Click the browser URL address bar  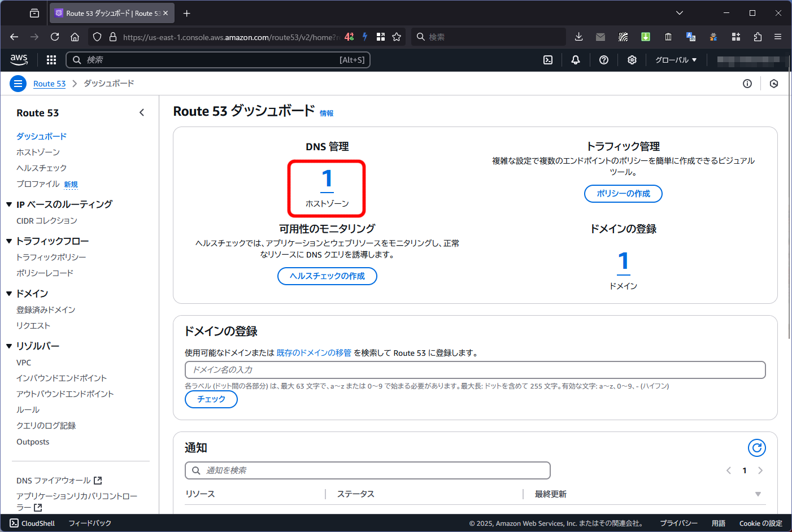point(230,37)
